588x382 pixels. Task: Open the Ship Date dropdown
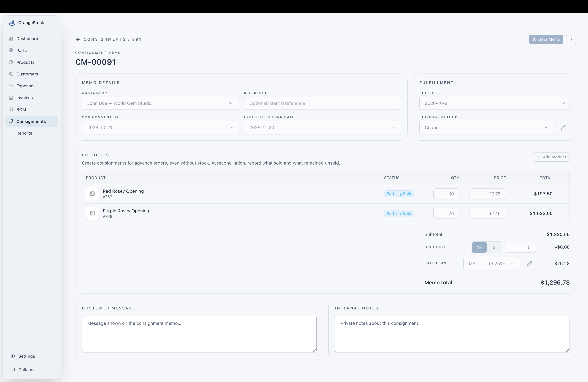[x=494, y=103]
